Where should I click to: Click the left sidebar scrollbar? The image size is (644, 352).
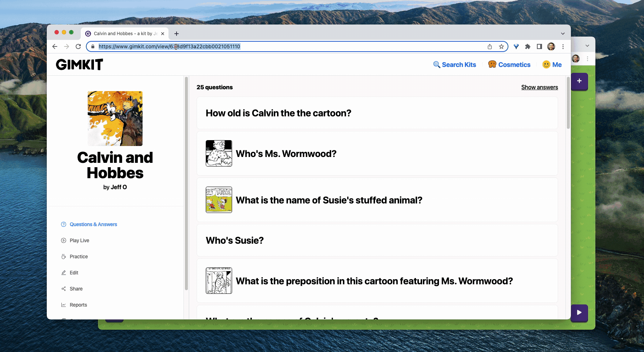(186, 183)
